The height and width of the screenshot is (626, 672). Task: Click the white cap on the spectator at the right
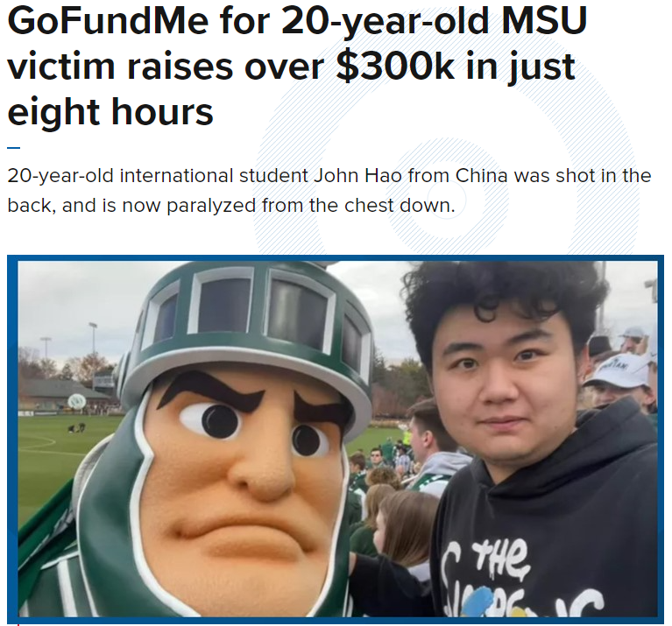point(620,368)
